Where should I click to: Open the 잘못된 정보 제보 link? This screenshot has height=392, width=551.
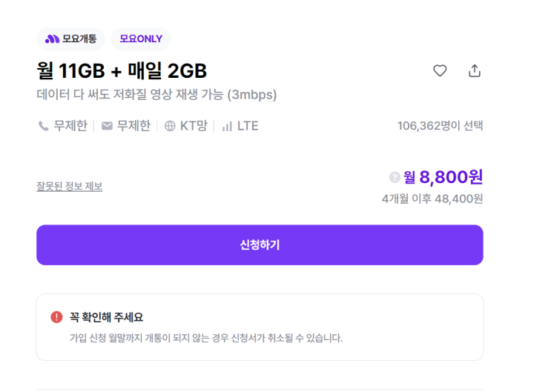pyautogui.click(x=69, y=186)
